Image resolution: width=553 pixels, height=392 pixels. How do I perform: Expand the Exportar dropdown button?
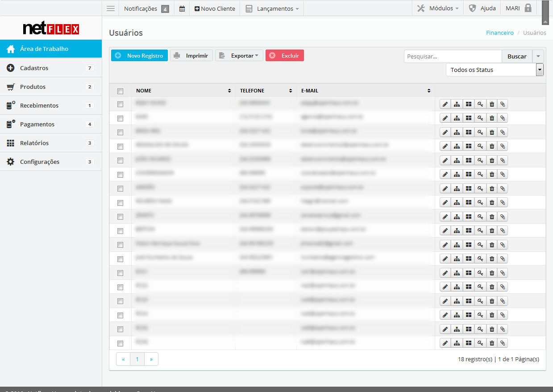pos(239,55)
